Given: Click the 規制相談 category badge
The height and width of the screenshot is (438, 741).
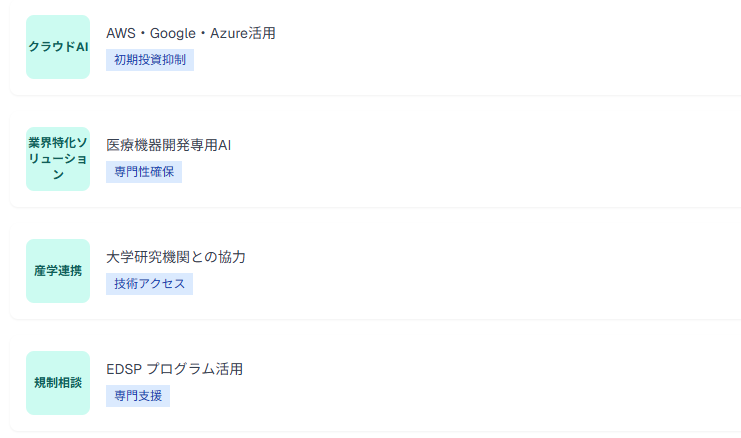Looking at the screenshot, I should pos(58,383).
